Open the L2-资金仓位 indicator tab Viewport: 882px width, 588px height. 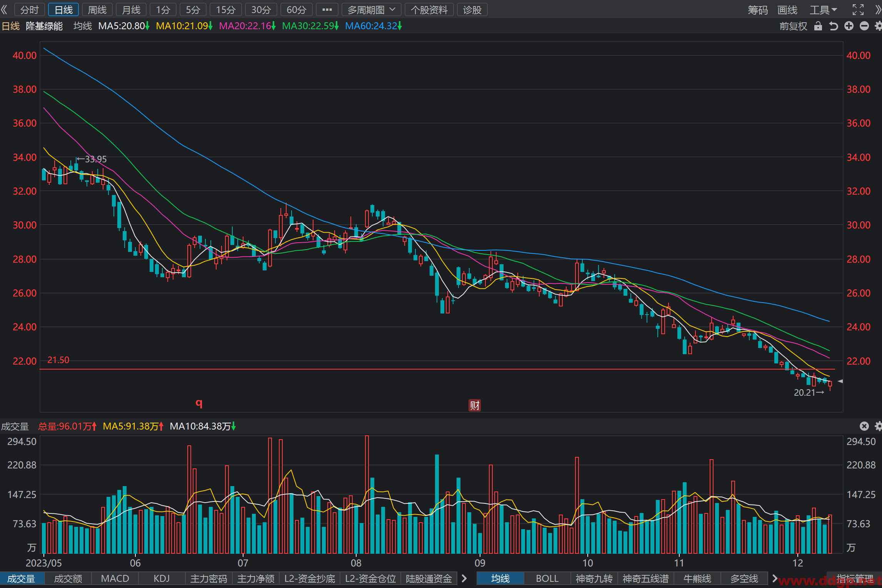370,578
